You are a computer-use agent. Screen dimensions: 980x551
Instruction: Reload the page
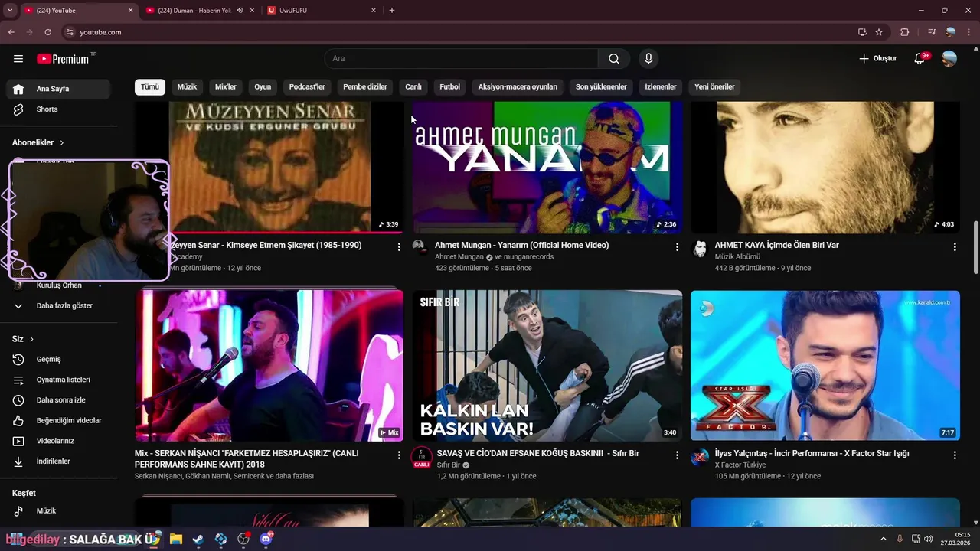[x=47, y=32]
